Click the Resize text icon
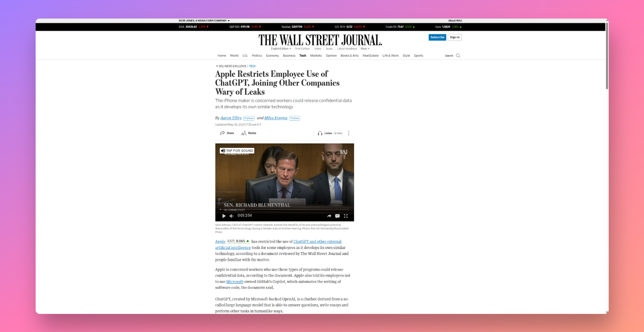Viewport: 644px width, 332px height. tap(244, 133)
